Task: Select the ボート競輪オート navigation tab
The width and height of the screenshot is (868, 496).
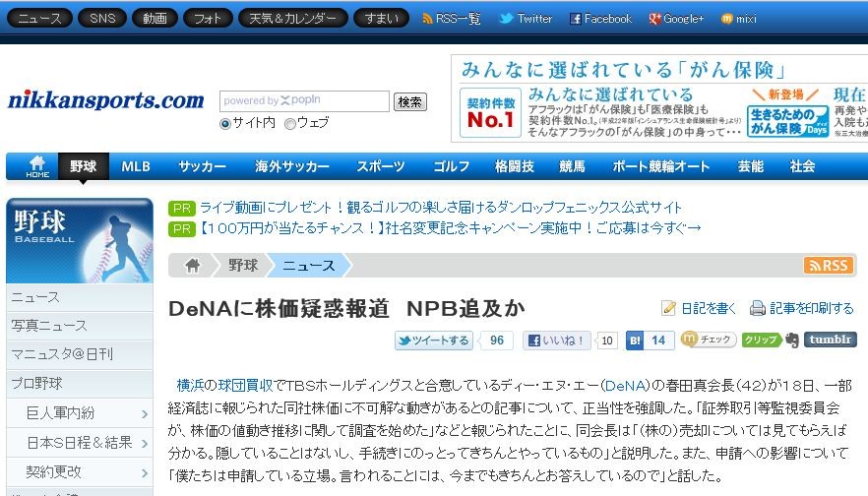Action: pyautogui.click(x=661, y=166)
